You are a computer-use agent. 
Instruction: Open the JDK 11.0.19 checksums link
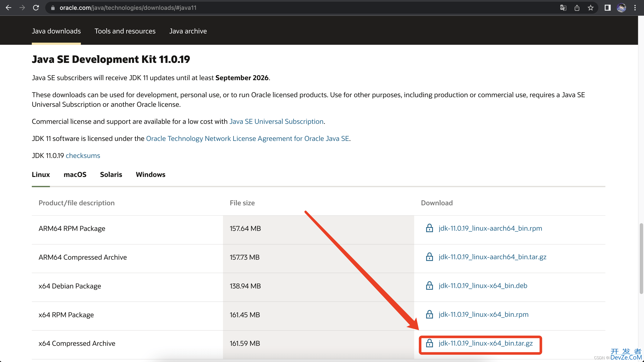(83, 155)
